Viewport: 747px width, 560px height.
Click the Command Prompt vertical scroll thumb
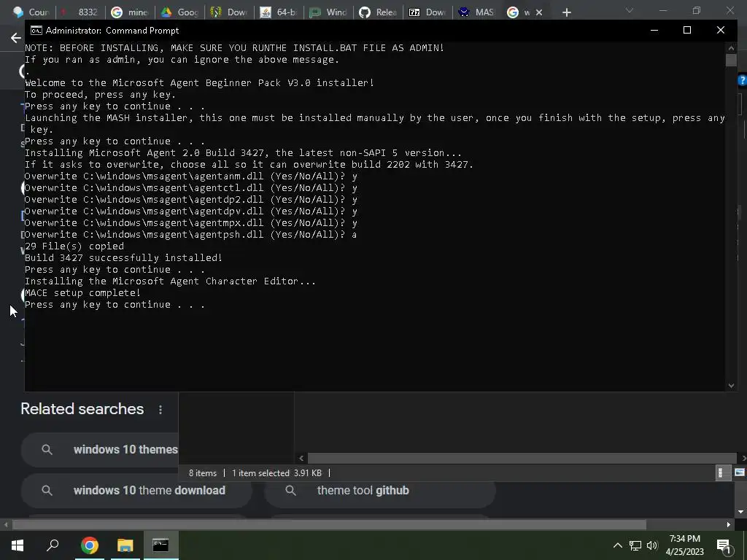[731, 60]
